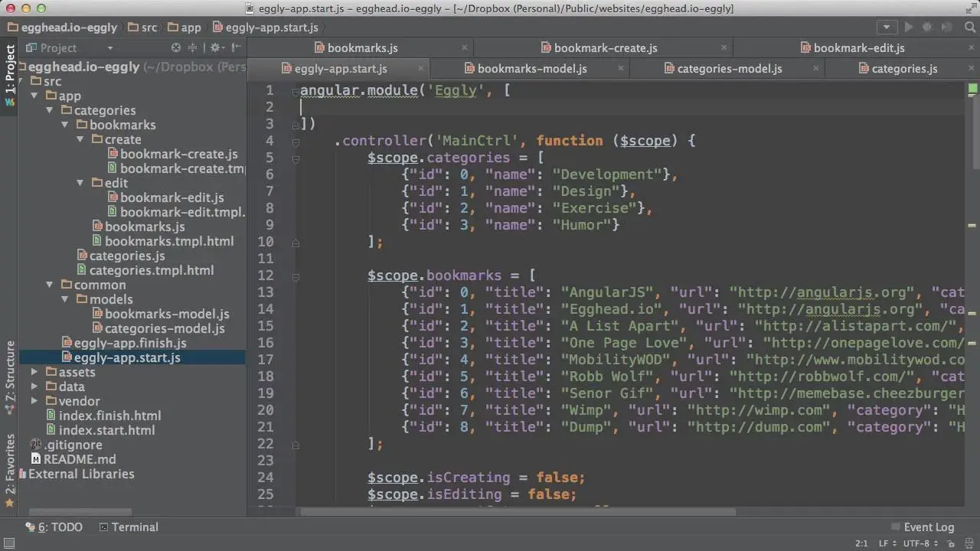The image size is (980, 551).
Task: Open the Event Log
Action: tap(923, 527)
